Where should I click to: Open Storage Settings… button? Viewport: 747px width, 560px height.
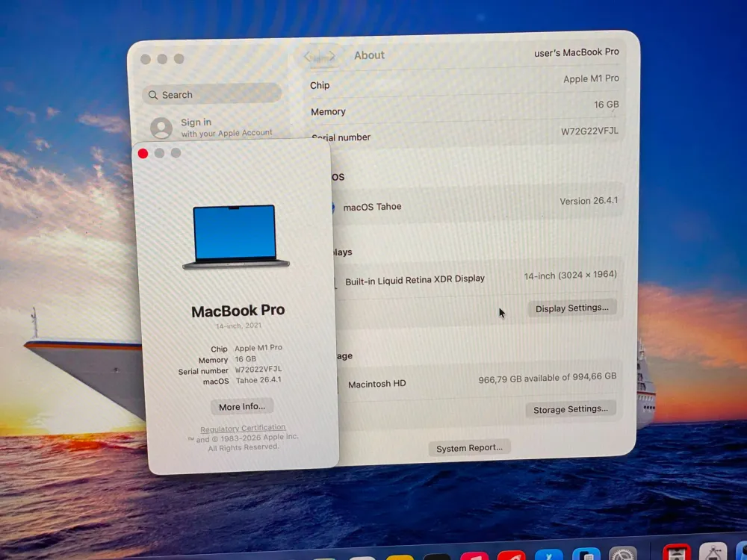click(x=570, y=409)
